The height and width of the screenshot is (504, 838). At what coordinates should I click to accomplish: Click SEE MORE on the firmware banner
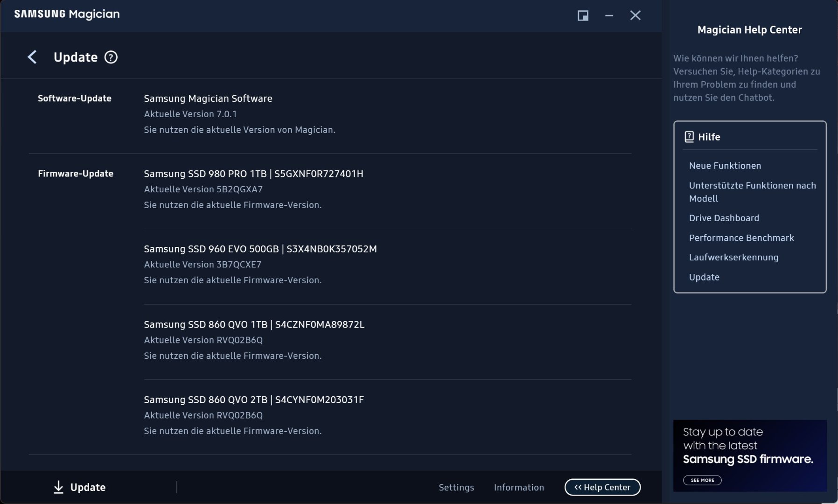pos(702,480)
